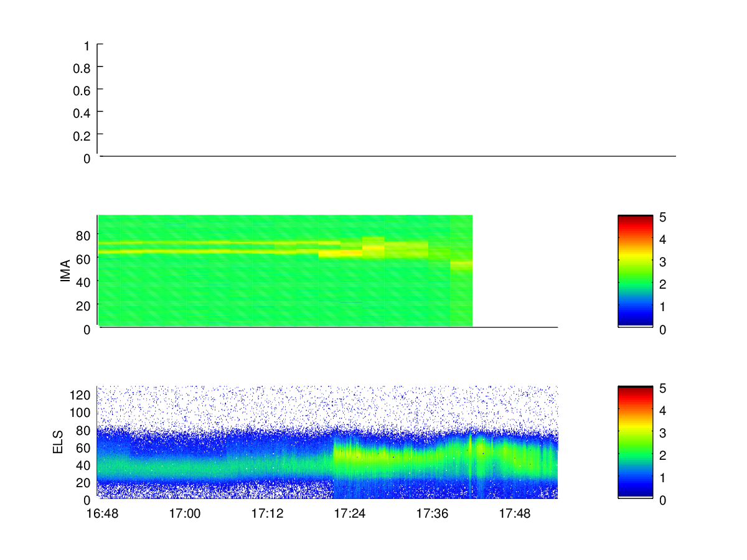Click the ELS axis label
The width and height of the screenshot is (747, 560).
click(59, 442)
